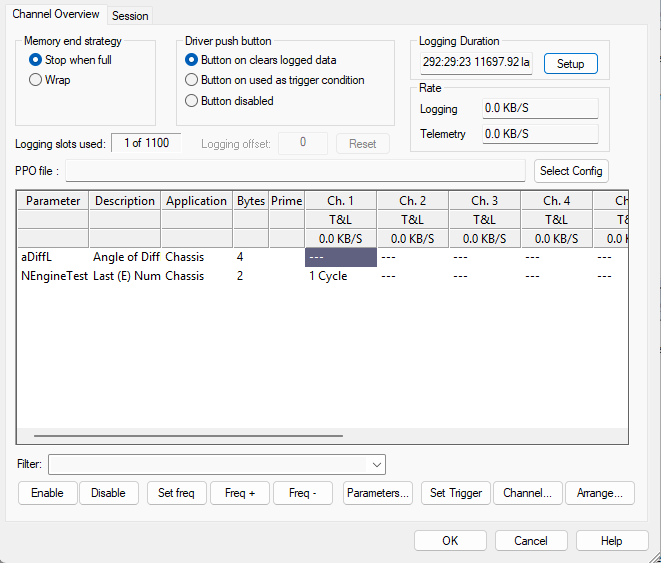Select Button on clears logged data
661x563 pixels.
[261, 60]
